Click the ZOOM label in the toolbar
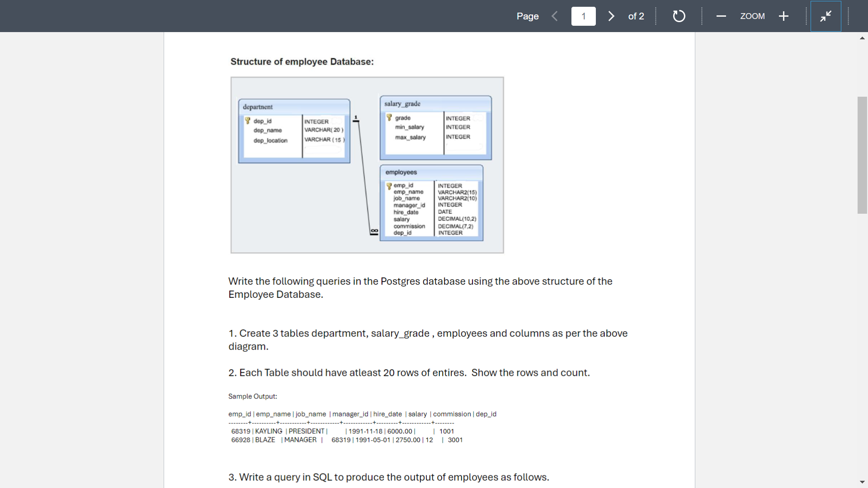This screenshot has height=488, width=868. [752, 16]
